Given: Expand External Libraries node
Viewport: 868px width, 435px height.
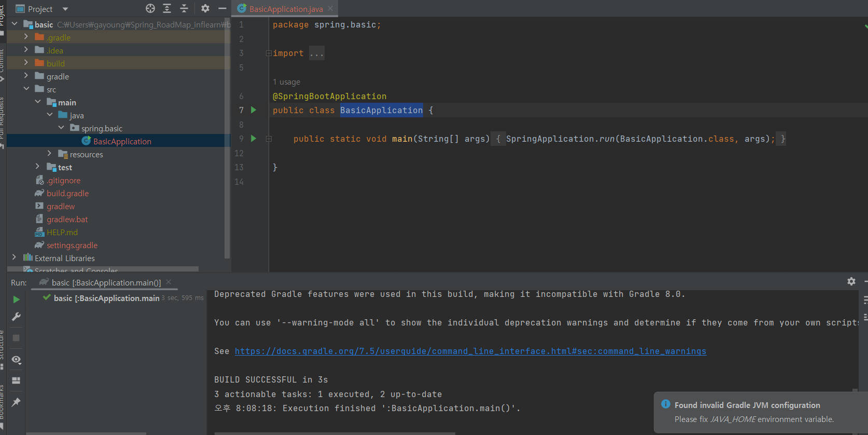Looking at the screenshot, I should click(x=15, y=257).
